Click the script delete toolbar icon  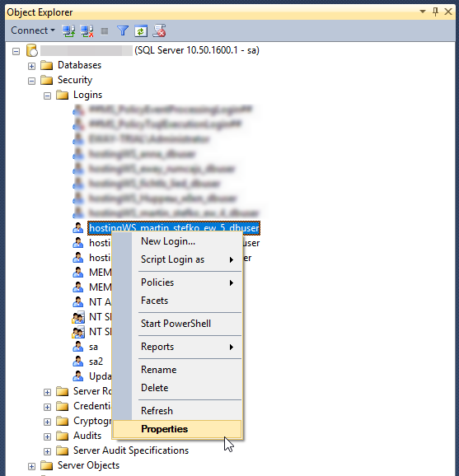pos(159,30)
